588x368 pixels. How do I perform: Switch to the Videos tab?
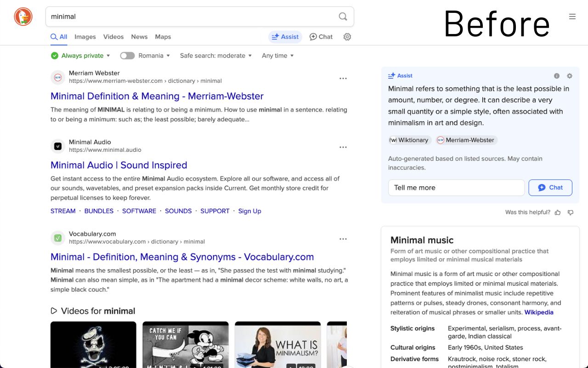coord(113,37)
